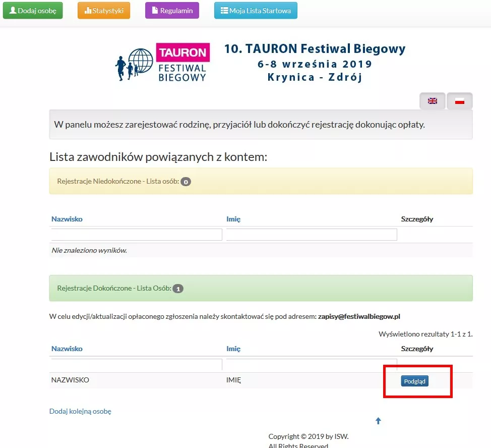Click the Podgląd button for NAZWISKO
This screenshot has width=491, height=448.
tap(414, 381)
